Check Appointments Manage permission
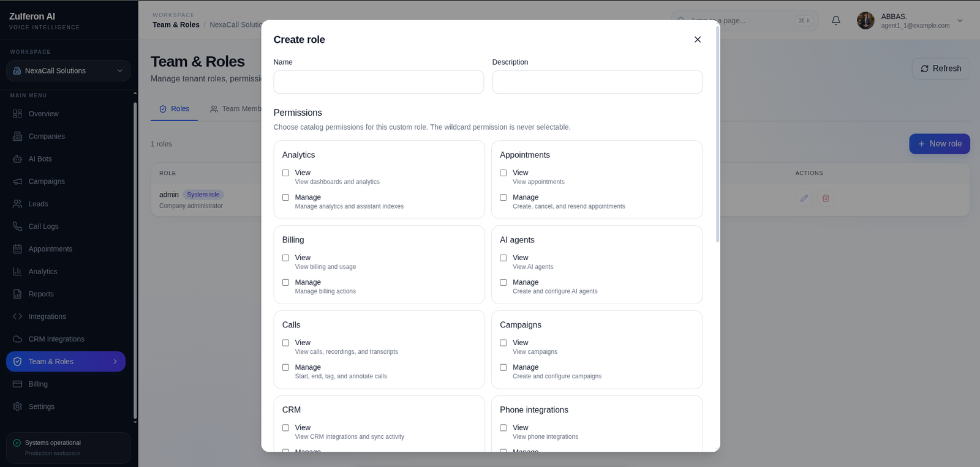Image resolution: width=980 pixels, height=467 pixels. (503, 197)
